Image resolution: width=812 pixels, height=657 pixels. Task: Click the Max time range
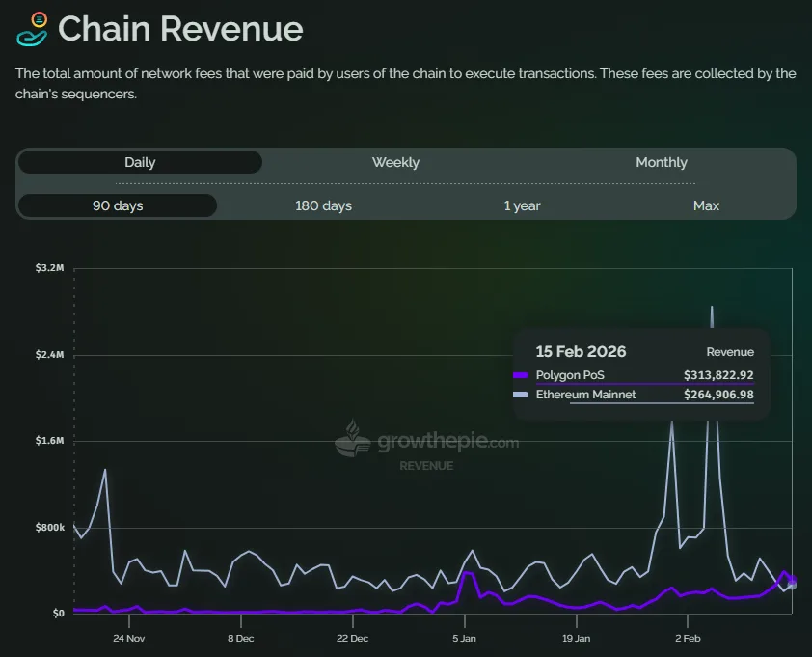coord(706,205)
